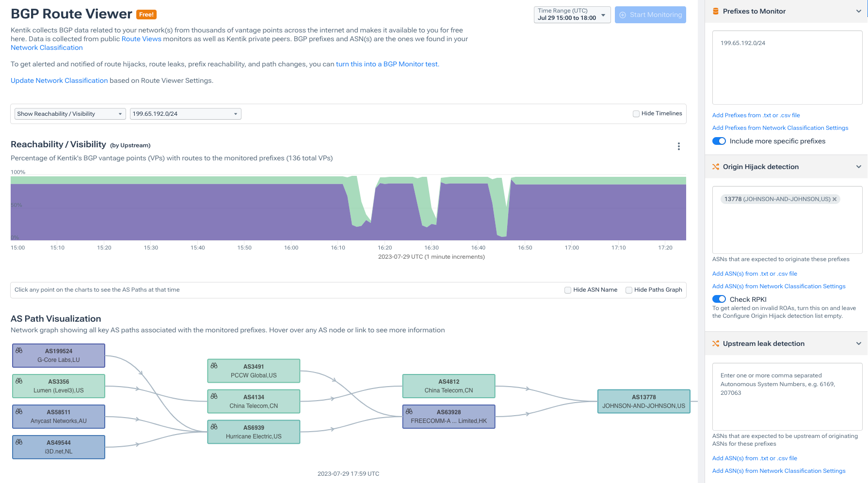
Task: Click binoculars icon on AS3491 PCCW Global
Action: pyautogui.click(x=214, y=366)
